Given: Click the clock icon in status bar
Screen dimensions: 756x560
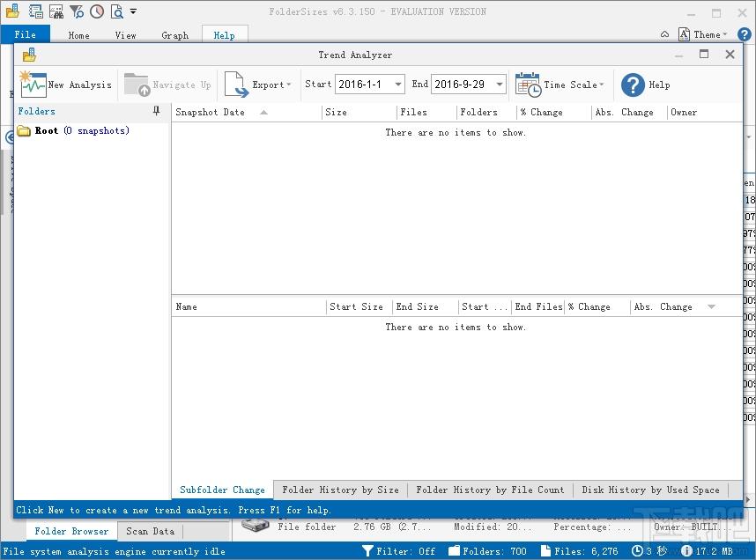Looking at the screenshot, I should [x=637, y=551].
